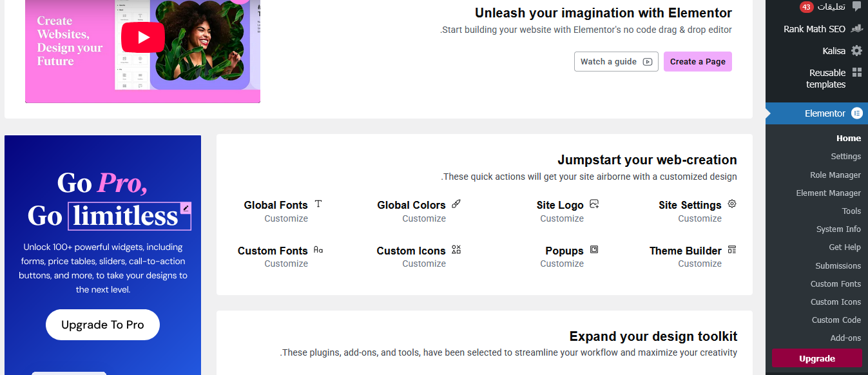This screenshot has width=868, height=375.
Task: Open Settings in Elementor submenu
Action: tap(846, 156)
